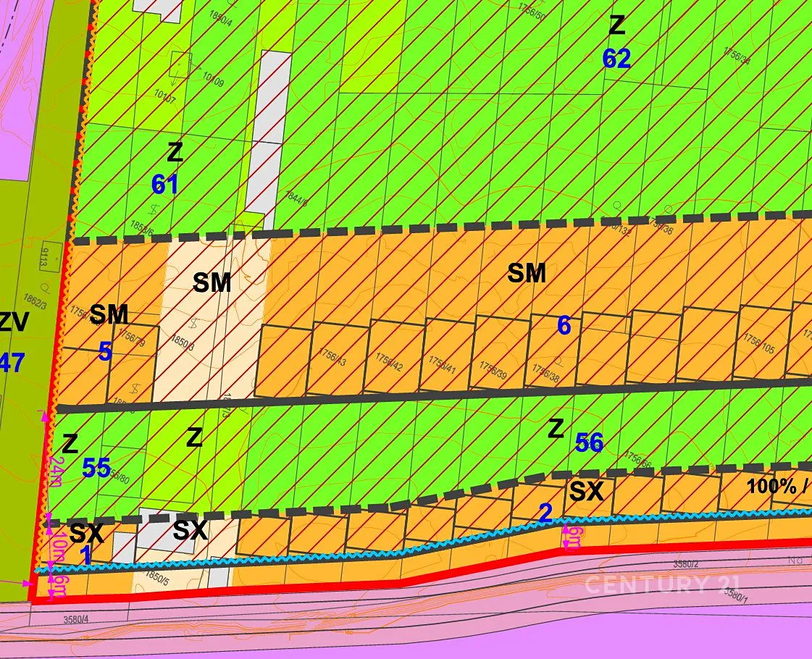The width and height of the screenshot is (812, 659).
Task: Select the blue number 5 under SM
Action: (105, 352)
